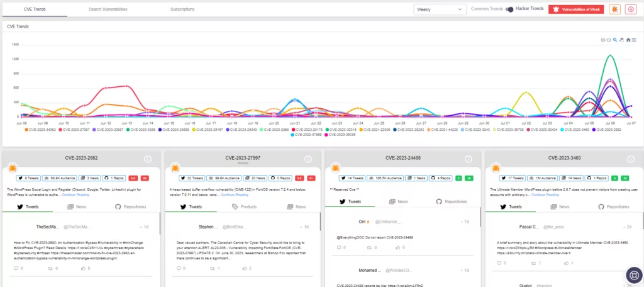Open News tab in CVE-2023-3460 card
This screenshot has width=644, height=287.
coord(560,207)
